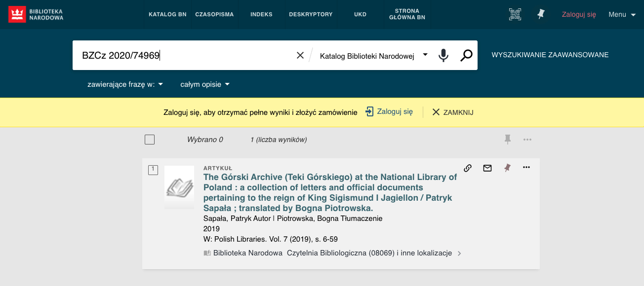Screen dimensions: 644x286
Task: Run search with the magnifier icon
Action: (466, 55)
